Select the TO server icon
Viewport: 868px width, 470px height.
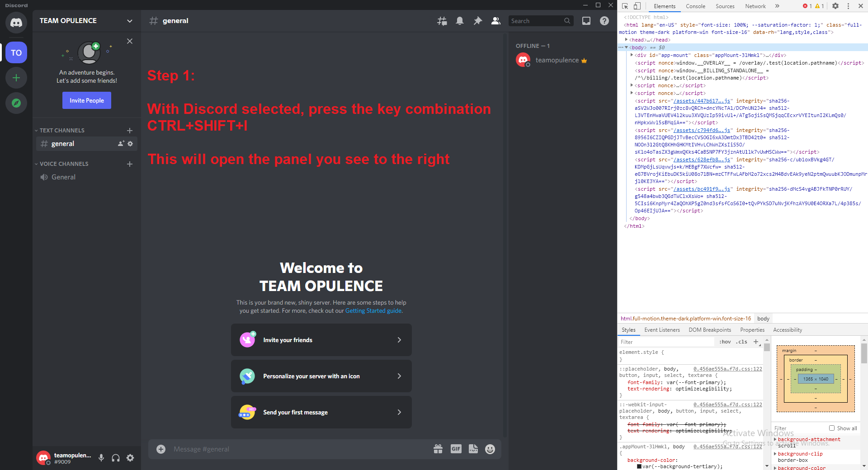tap(16, 53)
